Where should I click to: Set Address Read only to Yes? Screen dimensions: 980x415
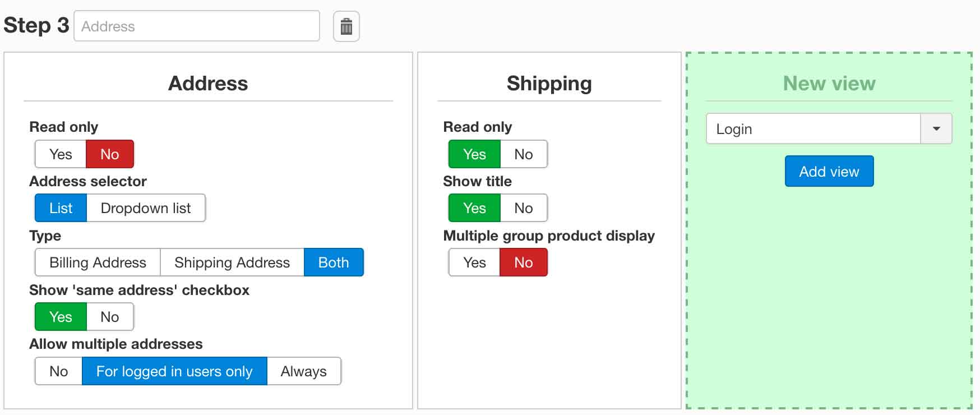pos(61,154)
